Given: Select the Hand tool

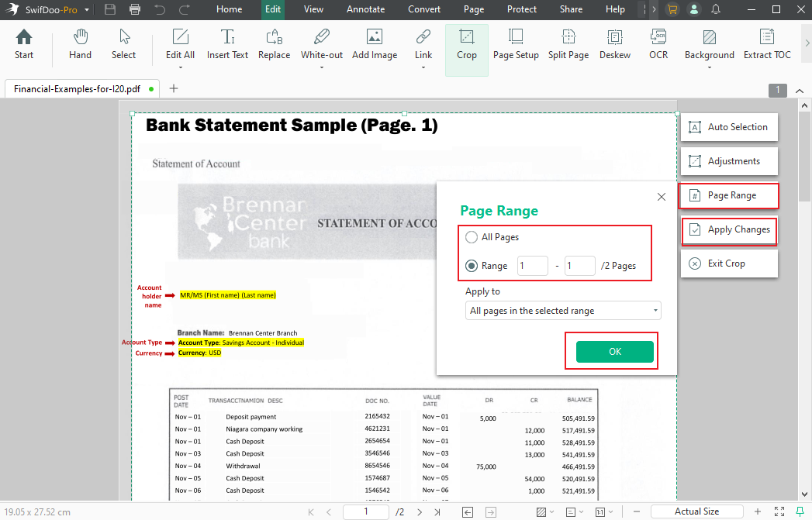Looking at the screenshot, I should pyautogui.click(x=80, y=43).
